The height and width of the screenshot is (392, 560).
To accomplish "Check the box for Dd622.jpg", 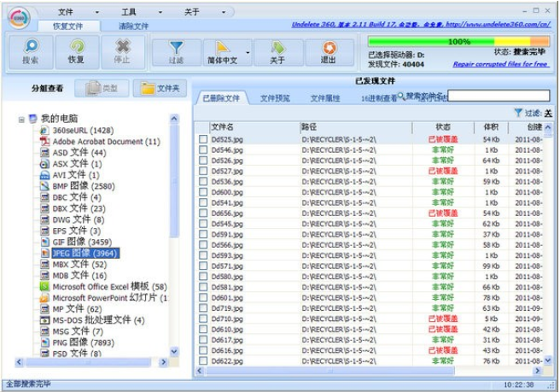I will [x=203, y=360].
